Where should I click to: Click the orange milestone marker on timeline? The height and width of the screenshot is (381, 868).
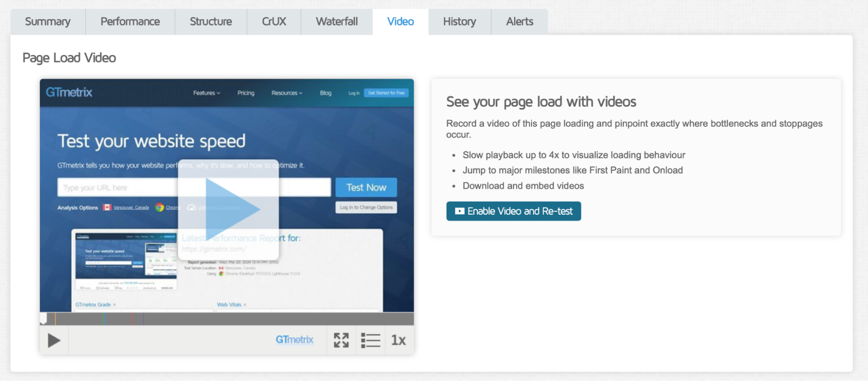55,319
